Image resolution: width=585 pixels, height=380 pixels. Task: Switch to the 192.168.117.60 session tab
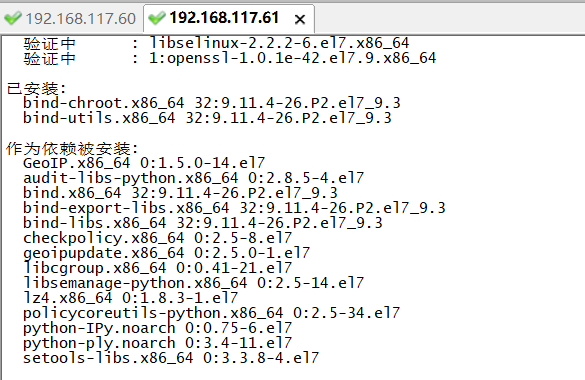[71, 18]
